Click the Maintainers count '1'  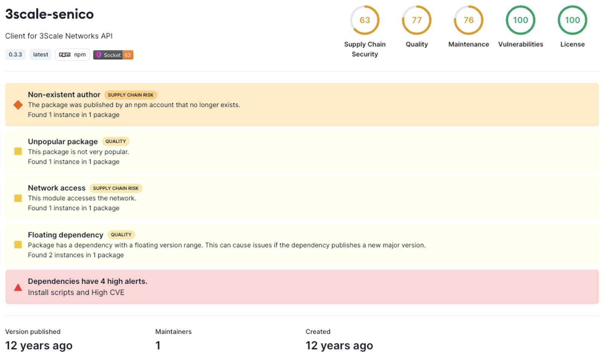point(158,346)
